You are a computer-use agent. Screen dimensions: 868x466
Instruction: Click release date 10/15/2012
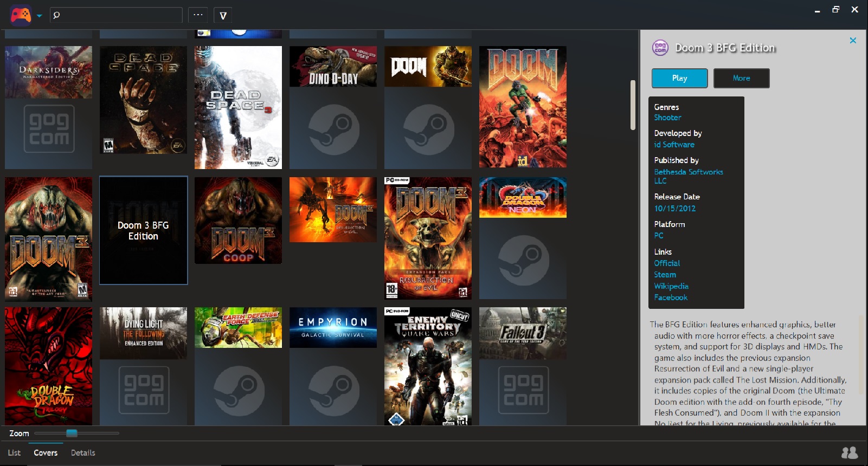(x=674, y=209)
